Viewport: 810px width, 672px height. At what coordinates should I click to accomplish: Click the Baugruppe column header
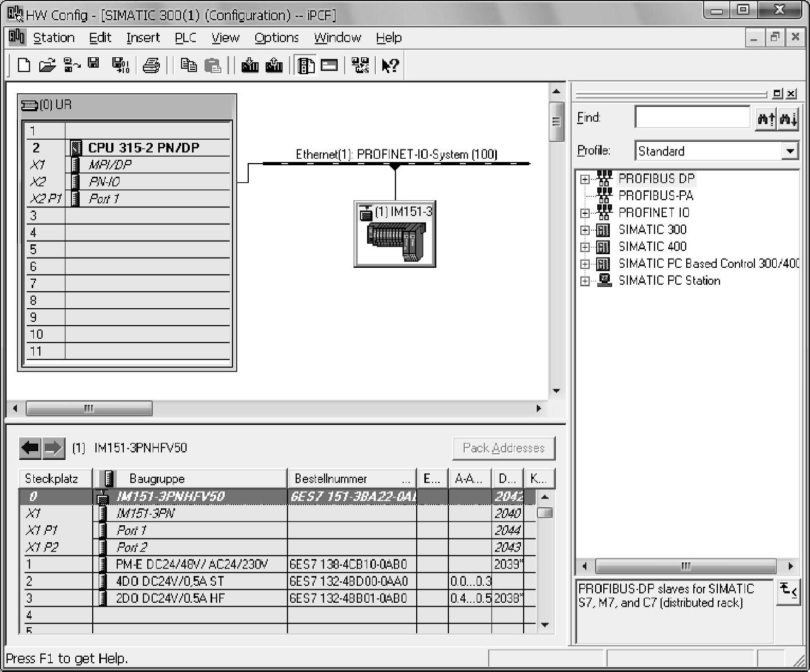(190, 478)
